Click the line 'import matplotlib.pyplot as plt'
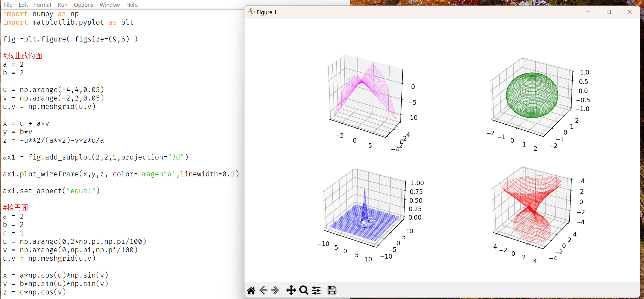The width and height of the screenshot is (644, 299). click(68, 22)
